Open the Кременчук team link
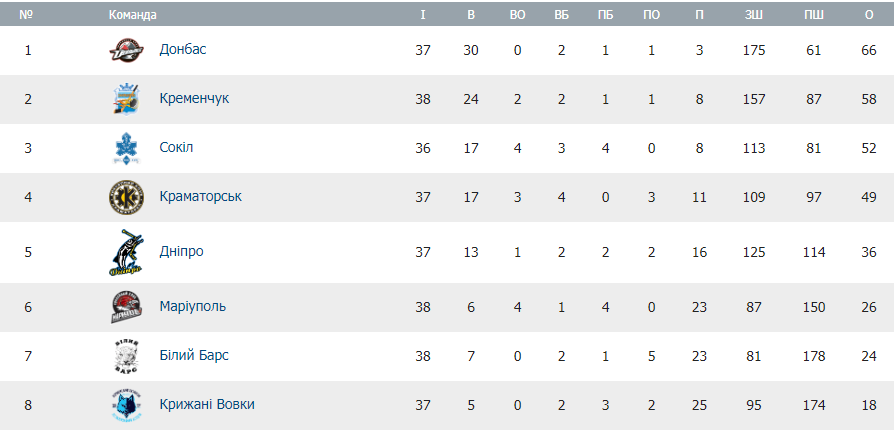 click(194, 99)
